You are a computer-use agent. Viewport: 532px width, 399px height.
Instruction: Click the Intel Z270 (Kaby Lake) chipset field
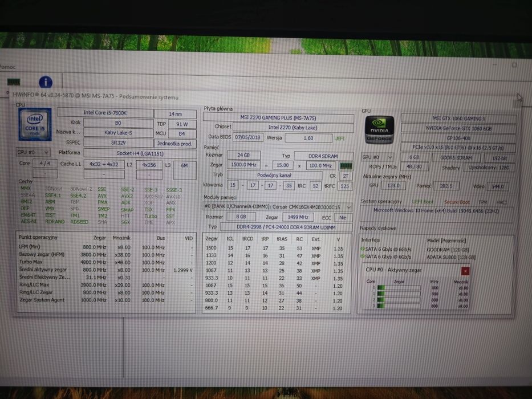point(293,128)
